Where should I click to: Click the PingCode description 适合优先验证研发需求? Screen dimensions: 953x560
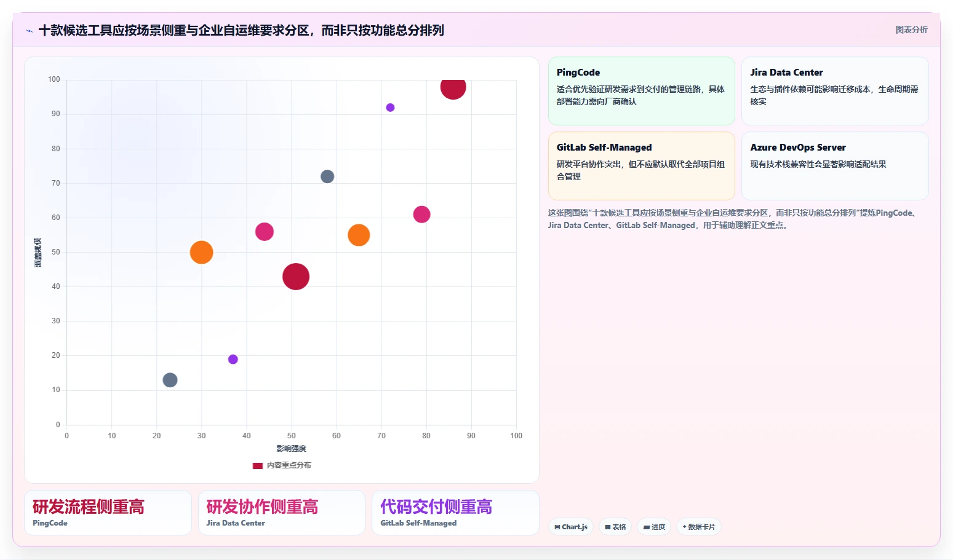(x=640, y=95)
